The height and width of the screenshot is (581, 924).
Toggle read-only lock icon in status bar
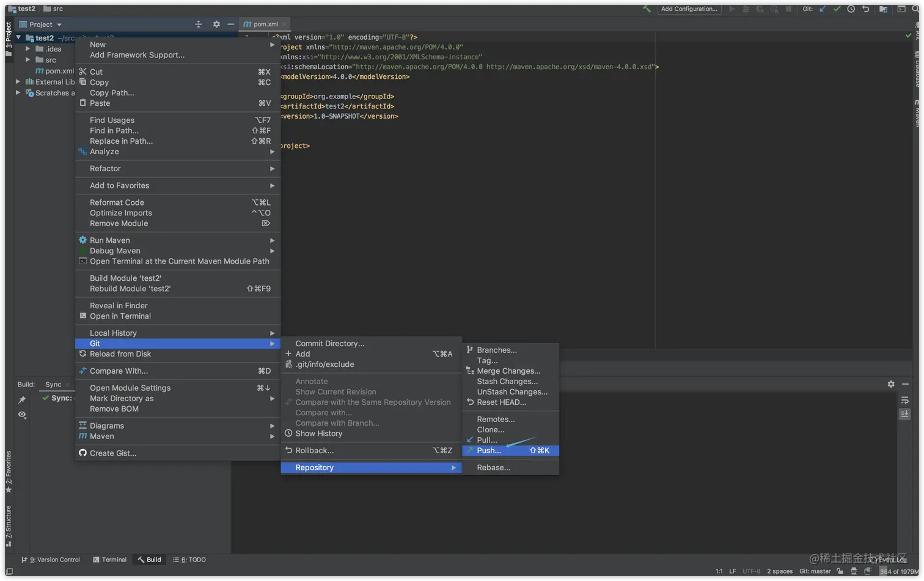coord(840,571)
